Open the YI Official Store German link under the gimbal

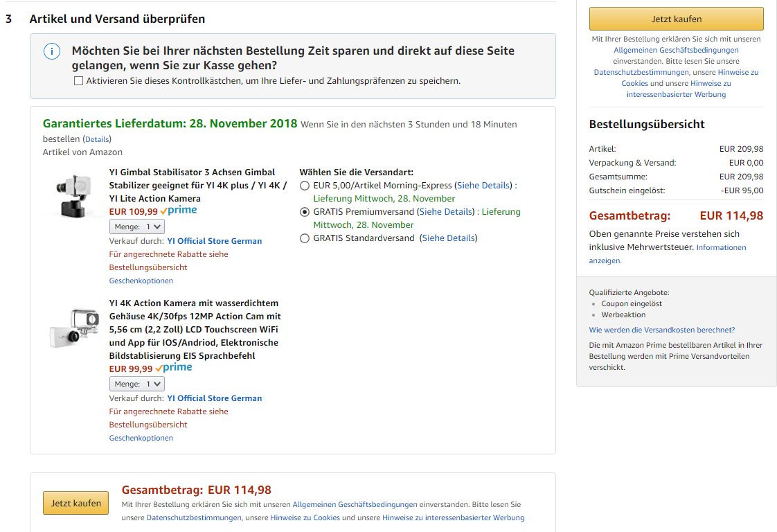pos(215,241)
